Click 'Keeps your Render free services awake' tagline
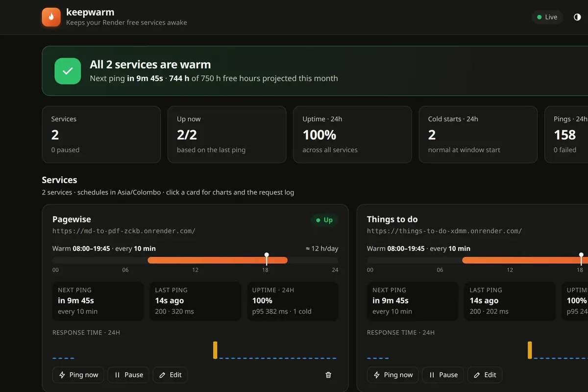The width and height of the screenshot is (588, 392). (126, 23)
